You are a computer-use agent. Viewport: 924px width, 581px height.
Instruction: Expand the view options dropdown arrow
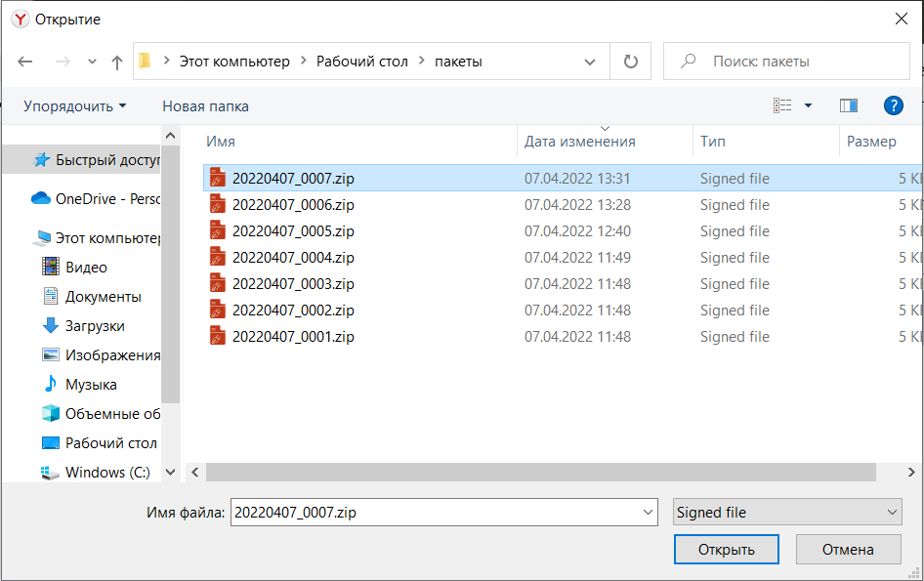[808, 105]
